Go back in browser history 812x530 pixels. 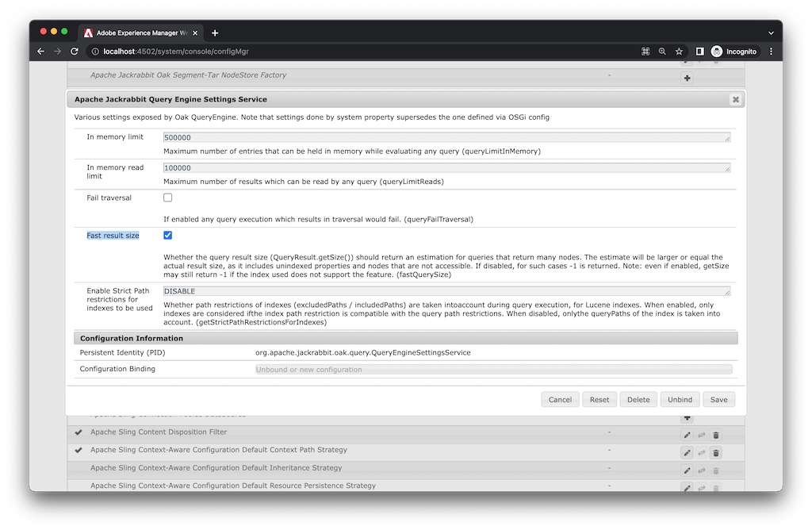coord(41,52)
